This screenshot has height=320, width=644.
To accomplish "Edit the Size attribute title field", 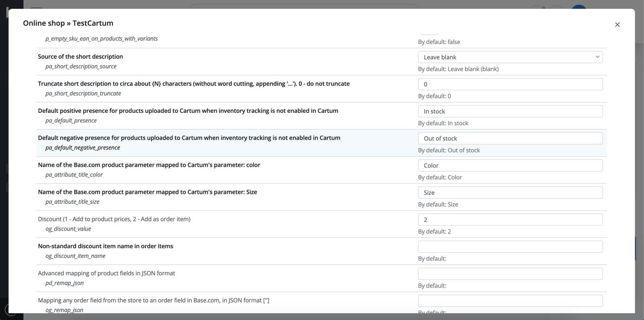I will pos(510,192).
